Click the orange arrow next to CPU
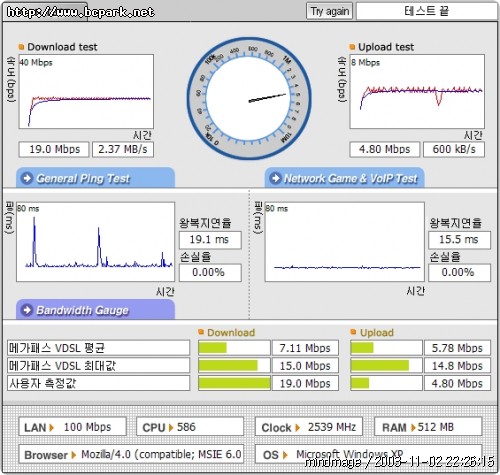 click(x=171, y=427)
